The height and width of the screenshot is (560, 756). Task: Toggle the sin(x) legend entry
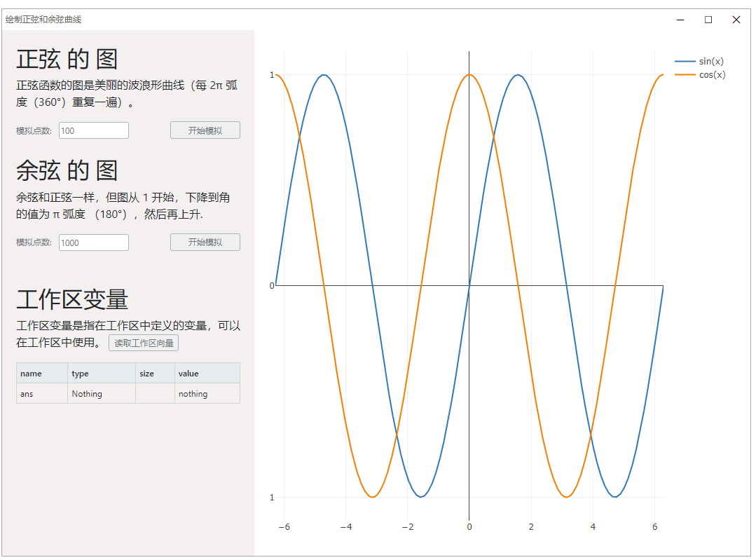(699, 61)
